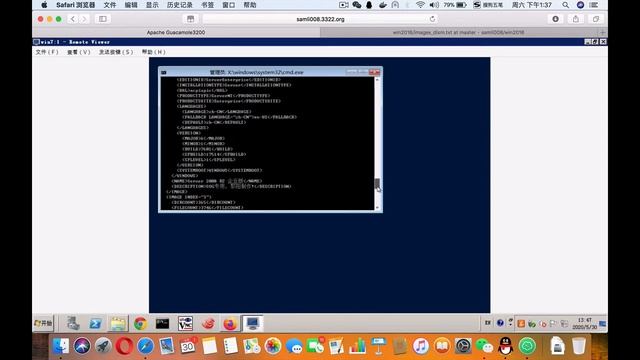Open the 窗口 menu in the menu bar
This screenshot has width=640, height=360.
point(229,5)
